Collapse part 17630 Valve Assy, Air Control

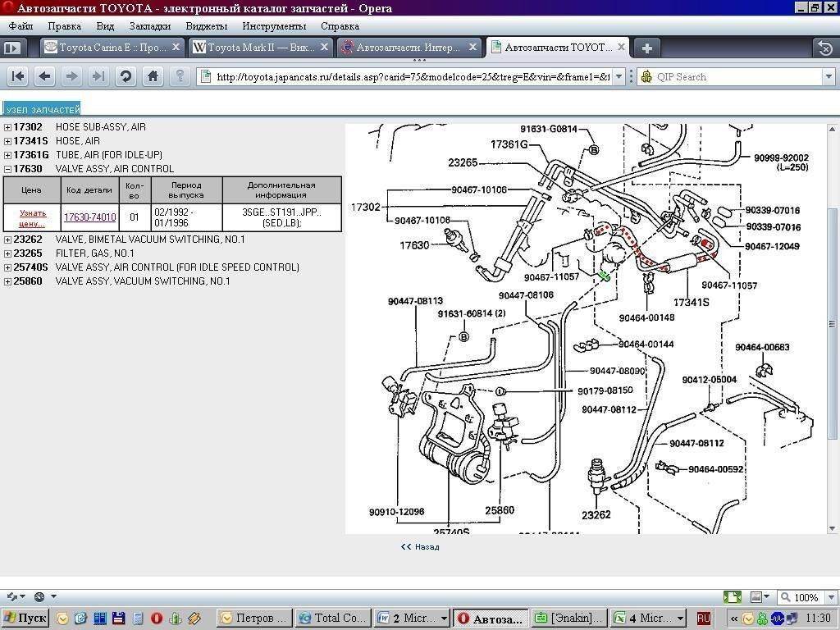coord(8,170)
